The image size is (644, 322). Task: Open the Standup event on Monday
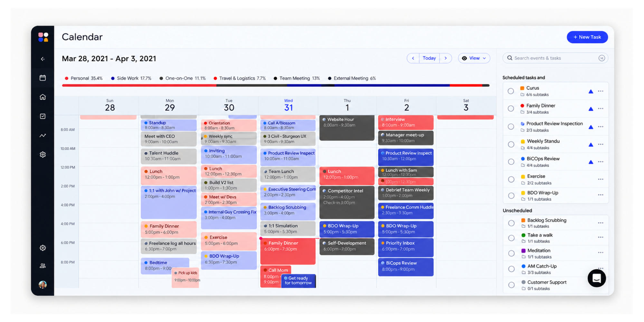pos(169,125)
